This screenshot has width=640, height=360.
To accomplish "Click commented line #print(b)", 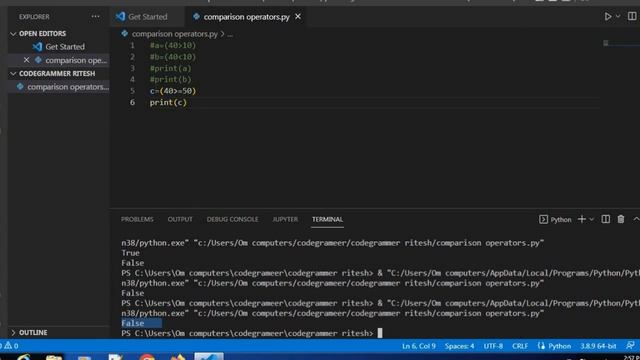I will tap(171, 80).
